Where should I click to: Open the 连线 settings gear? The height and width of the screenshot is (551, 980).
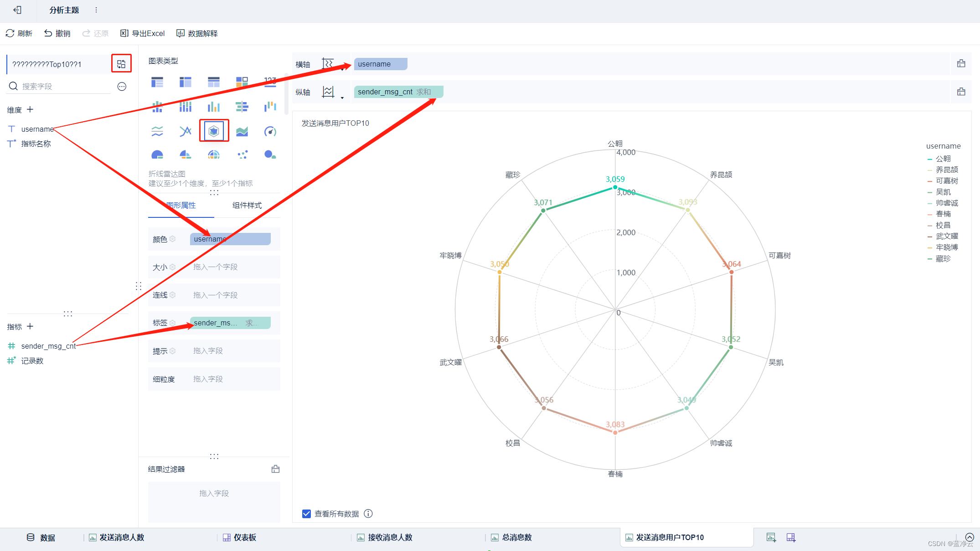[173, 295]
